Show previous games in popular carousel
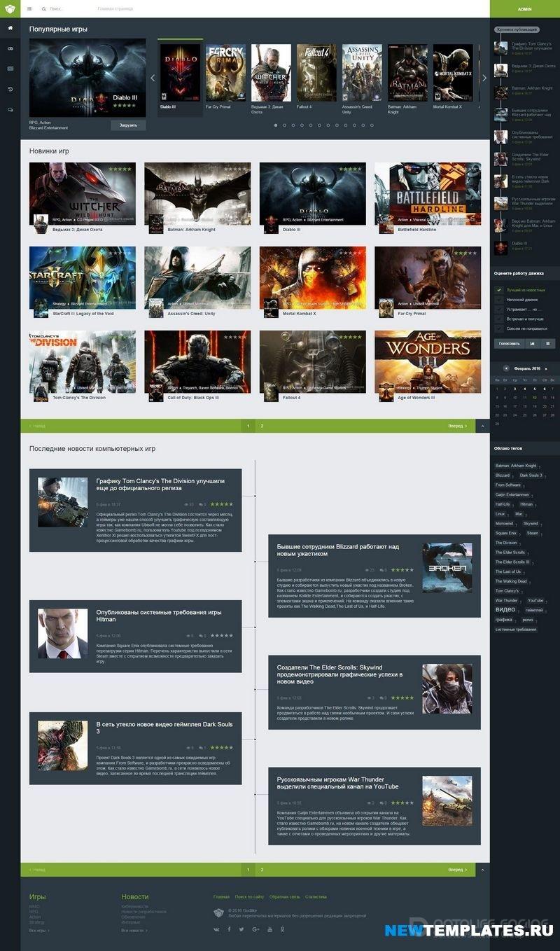Image resolution: width=560 pixels, height=951 pixels. (153, 78)
